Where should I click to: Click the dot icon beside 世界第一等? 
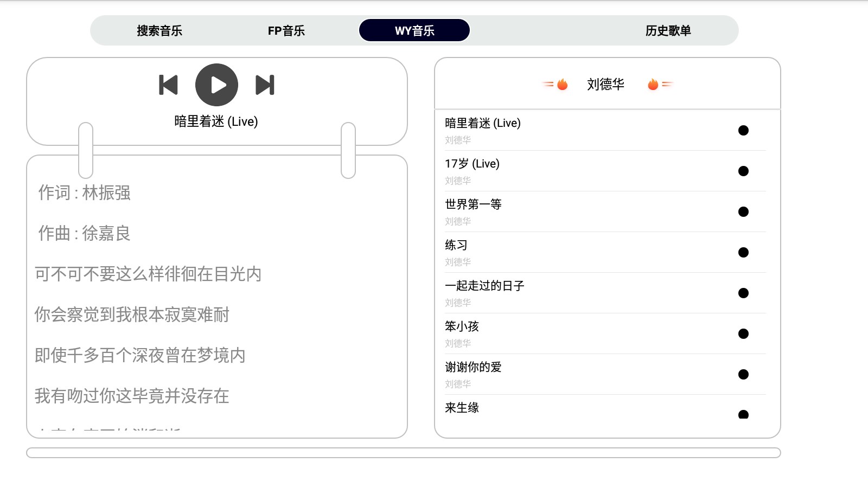(x=744, y=211)
